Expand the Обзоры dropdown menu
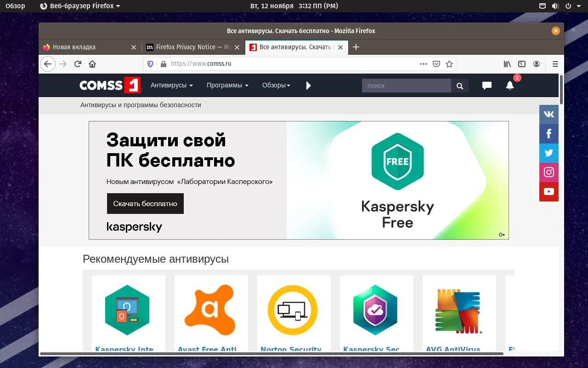 276,85
